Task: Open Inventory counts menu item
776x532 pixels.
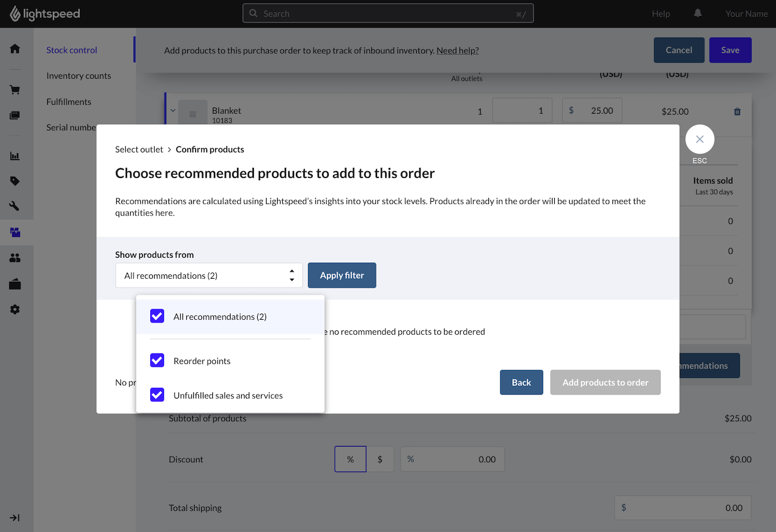Action: coord(79,76)
